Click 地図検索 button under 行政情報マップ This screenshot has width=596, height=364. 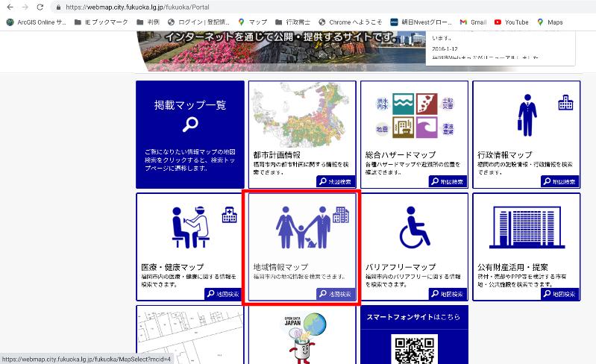(x=560, y=181)
